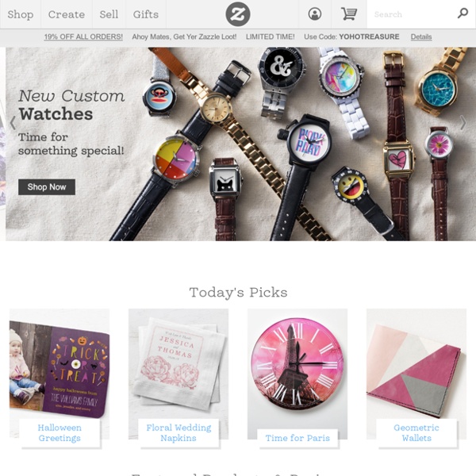Image resolution: width=476 pixels, height=476 pixels.
Task: Click the Paris Eiffel Tower clock thumbnail
Action: [x=297, y=366]
